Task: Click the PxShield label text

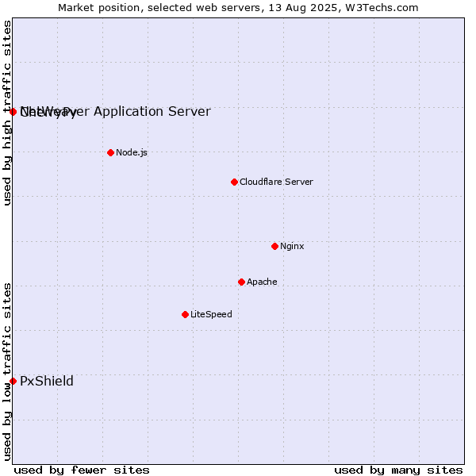Action: (47, 381)
